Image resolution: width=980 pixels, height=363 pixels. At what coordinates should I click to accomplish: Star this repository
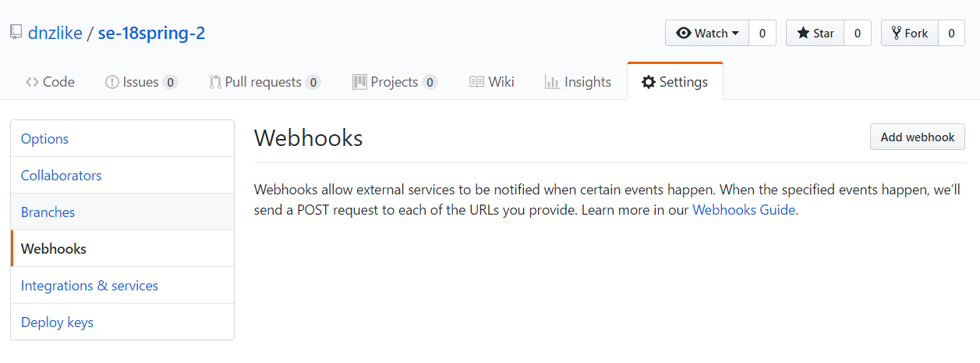tap(815, 33)
